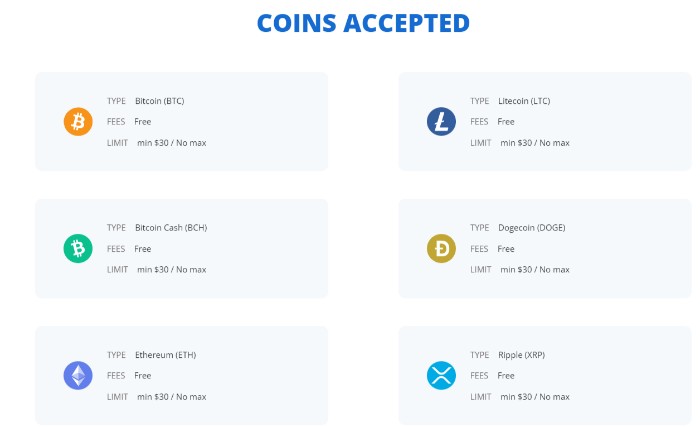
Task: Click the gold Dogecoin logo icon
Action: pos(441,249)
